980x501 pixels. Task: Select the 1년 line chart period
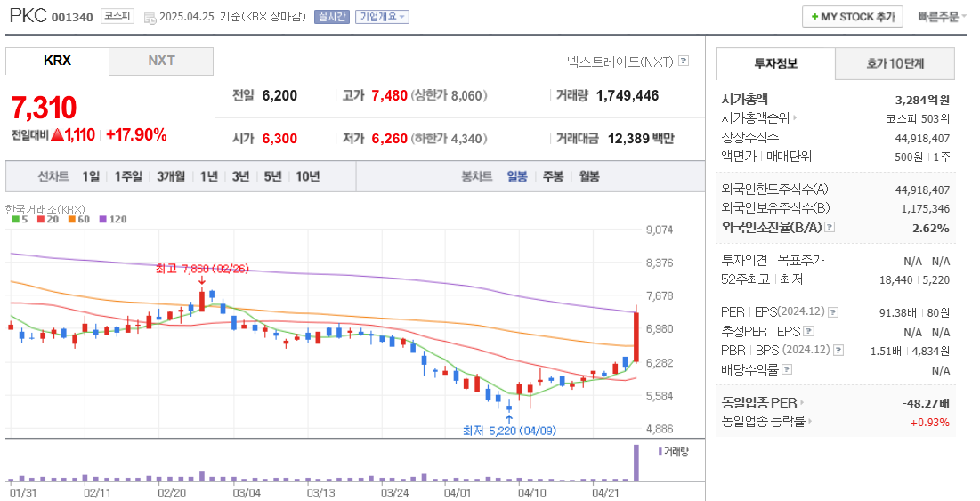[209, 177]
